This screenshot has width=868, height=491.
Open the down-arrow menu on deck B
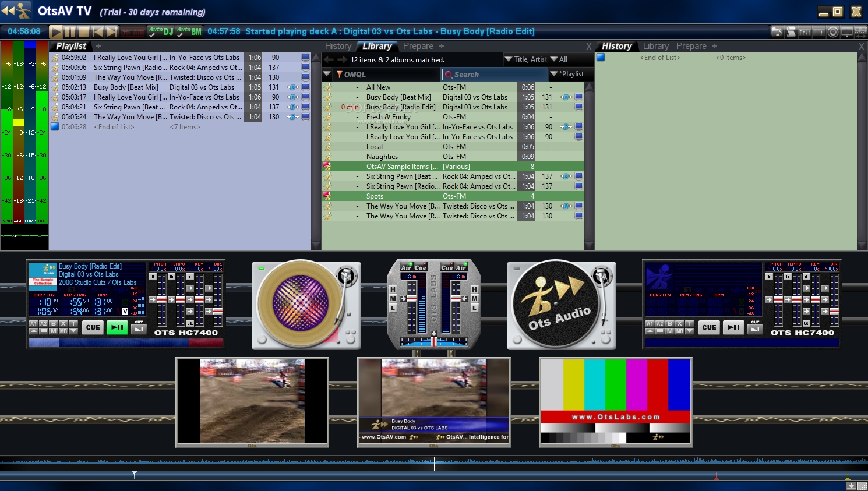(x=690, y=331)
